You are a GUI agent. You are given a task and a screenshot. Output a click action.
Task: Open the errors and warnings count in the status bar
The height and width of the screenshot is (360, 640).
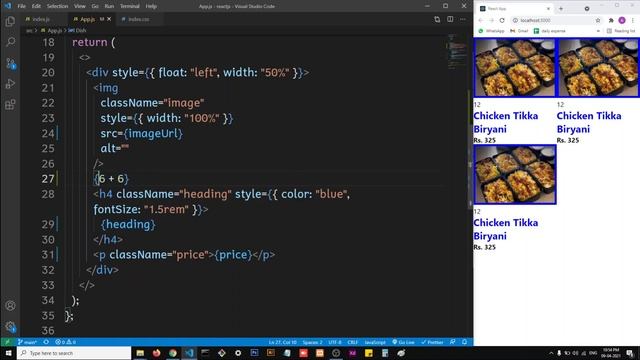point(66,342)
